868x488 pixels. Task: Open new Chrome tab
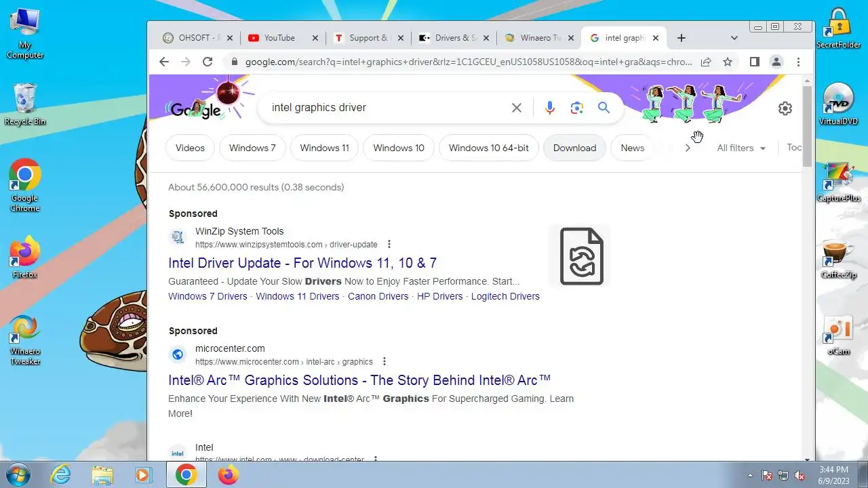tap(682, 38)
